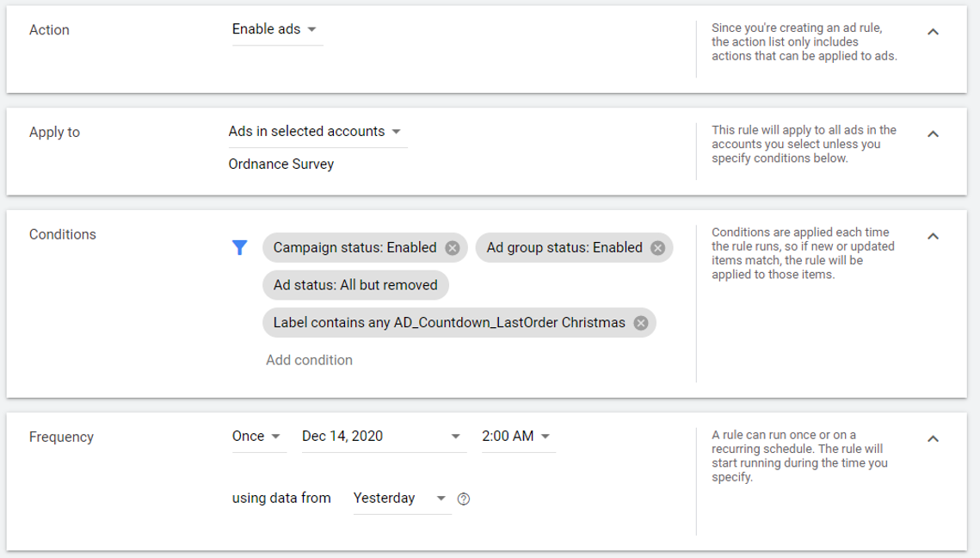The width and height of the screenshot is (980, 558).
Task: Open the Dec 14, 2020 date picker
Action: (383, 436)
